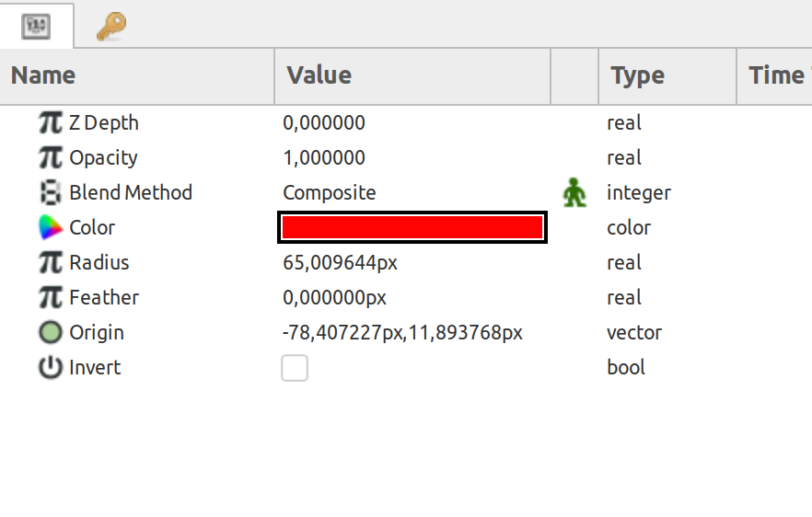Image resolution: width=812 pixels, height=517 pixels.
Task: Edit the Opacity value 1,000000
Action: coord(324,158)
